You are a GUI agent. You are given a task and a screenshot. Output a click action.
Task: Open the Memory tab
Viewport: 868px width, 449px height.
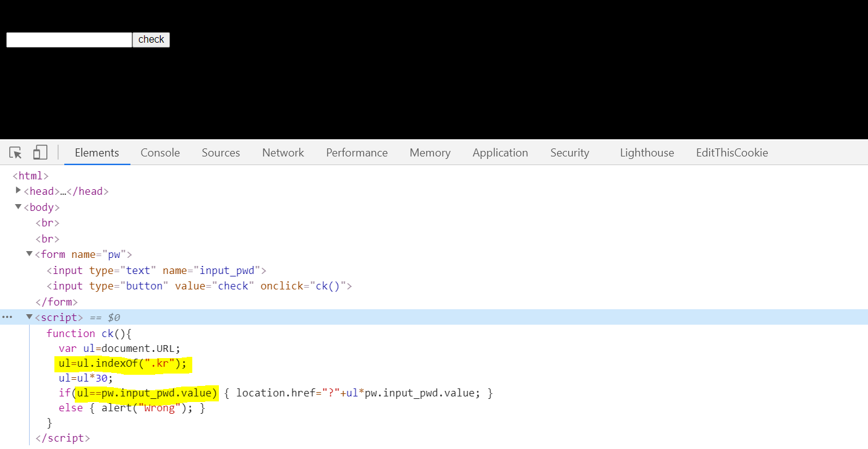(430, 153)
